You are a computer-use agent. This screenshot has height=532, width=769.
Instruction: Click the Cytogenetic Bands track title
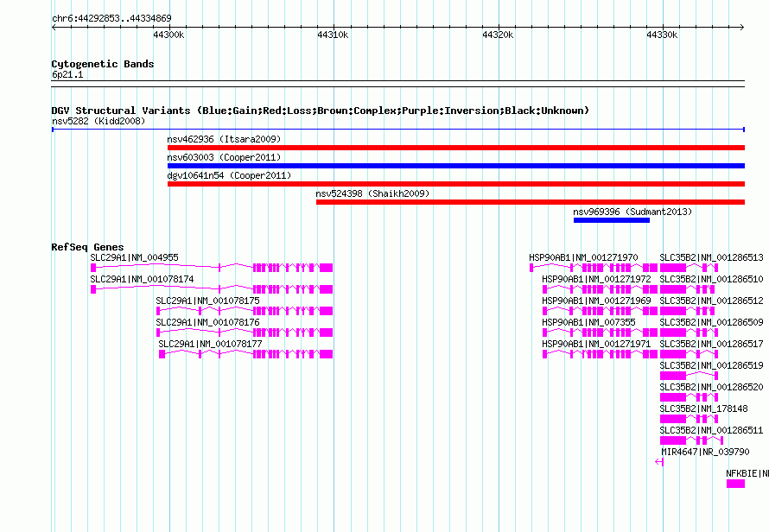(103, 64)
